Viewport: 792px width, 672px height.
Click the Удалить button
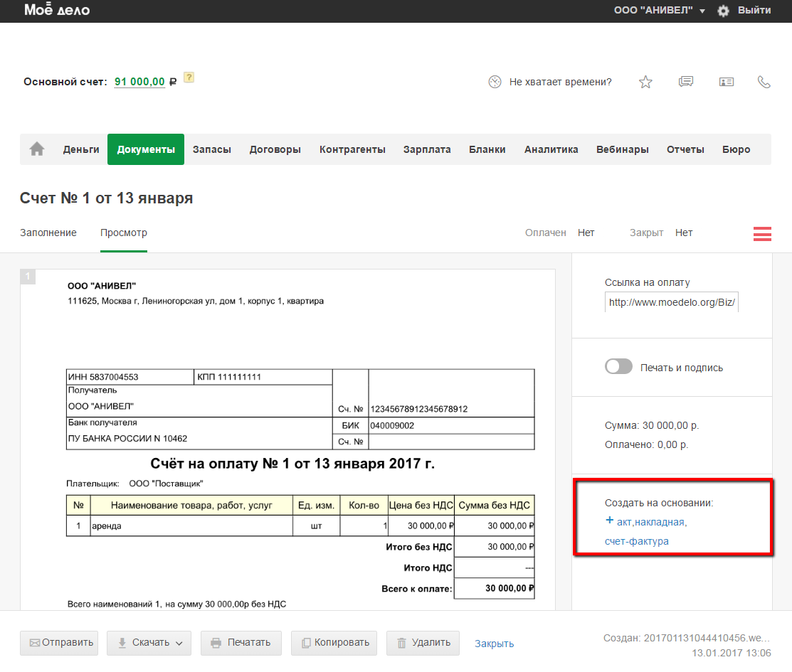click(423, 643)
